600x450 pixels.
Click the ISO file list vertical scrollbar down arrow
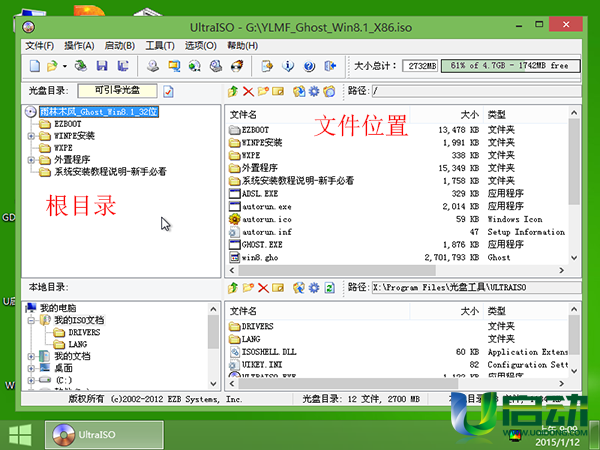tap(574, 258)
